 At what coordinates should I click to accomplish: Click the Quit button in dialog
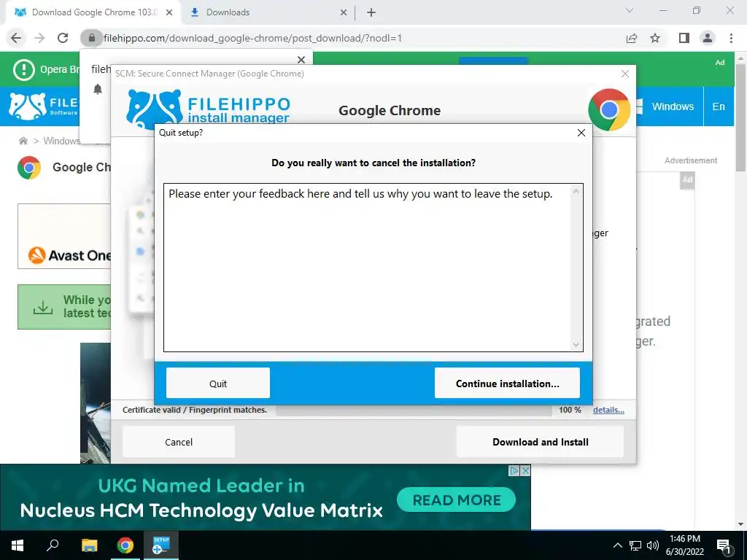tap(217, 383)
